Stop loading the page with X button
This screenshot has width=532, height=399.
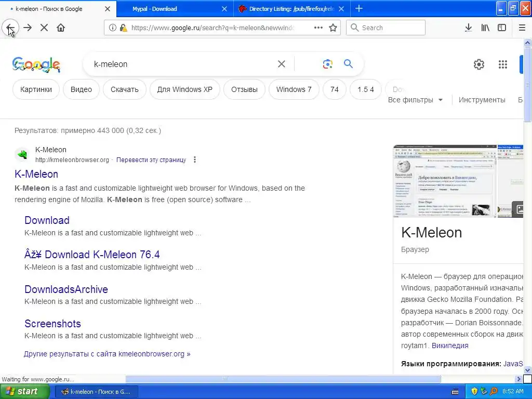click(44, 28)
